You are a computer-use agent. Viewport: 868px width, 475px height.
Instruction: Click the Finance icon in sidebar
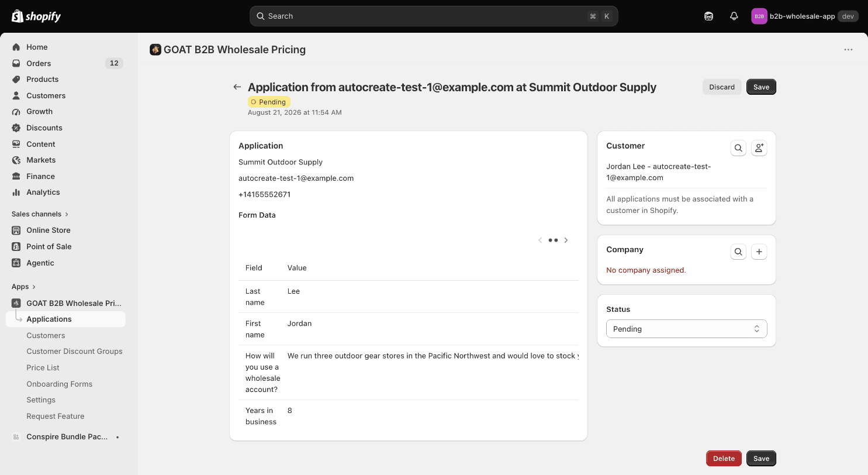pyautogui.click(x=16, y=176)
